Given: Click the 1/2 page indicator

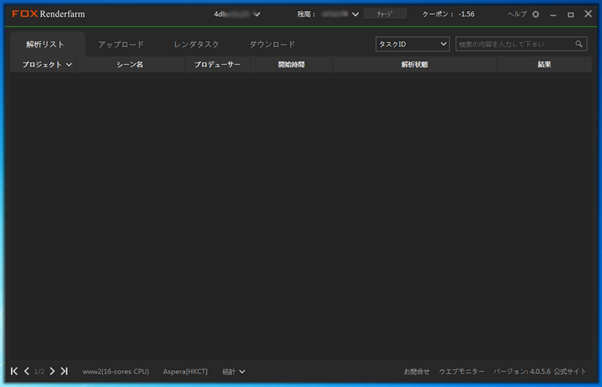Looking at the screenshot, I should [39, 371].
